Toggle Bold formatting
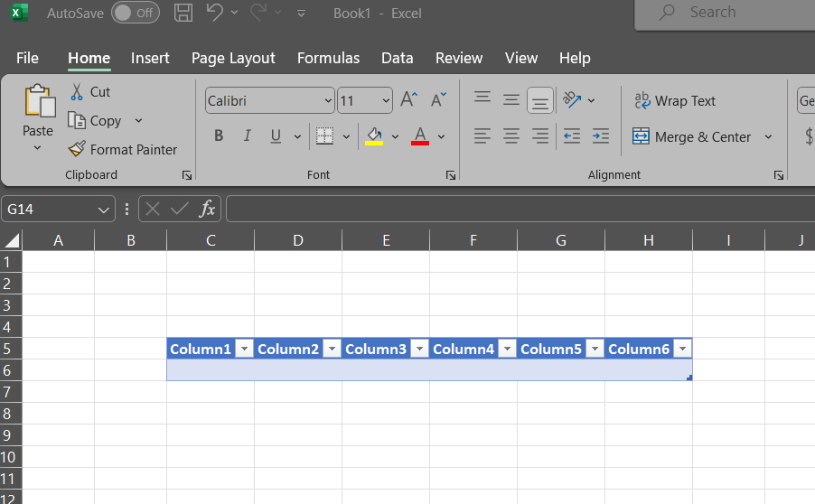815x504 pixels. [219, 135]
